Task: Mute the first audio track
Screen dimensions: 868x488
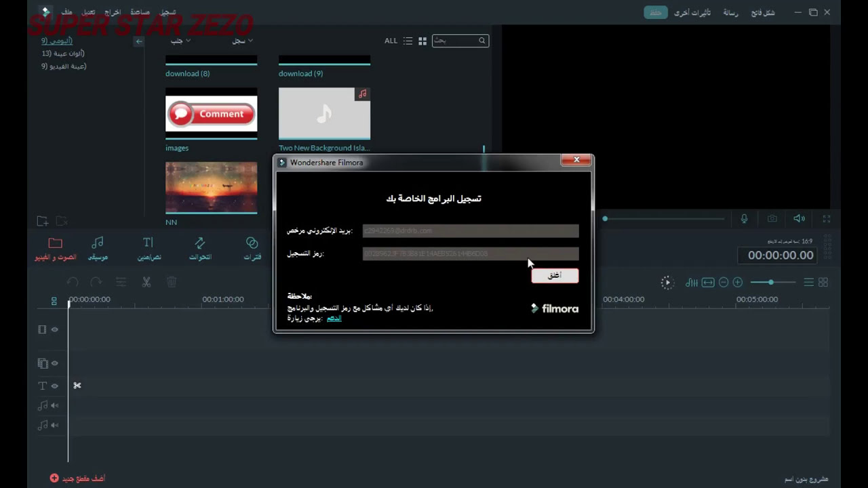Action: tap(54, 405)
